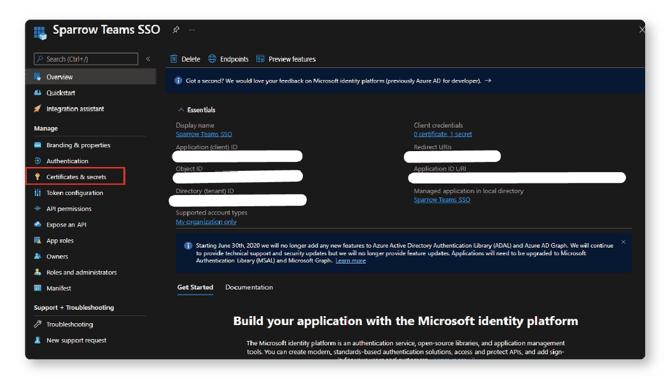Click Learn more in the ADAL notice
Viewport: 670px width, 379px height.
click(350, 261)
